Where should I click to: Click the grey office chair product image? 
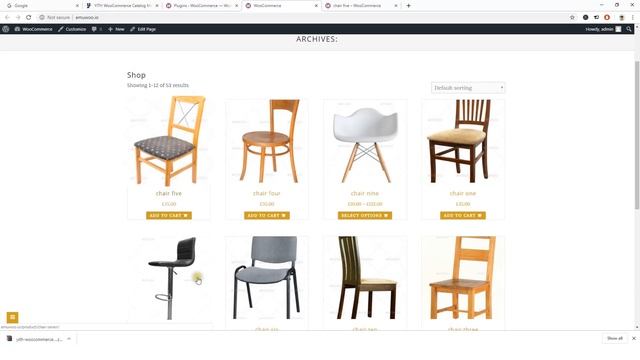(267, 278)
